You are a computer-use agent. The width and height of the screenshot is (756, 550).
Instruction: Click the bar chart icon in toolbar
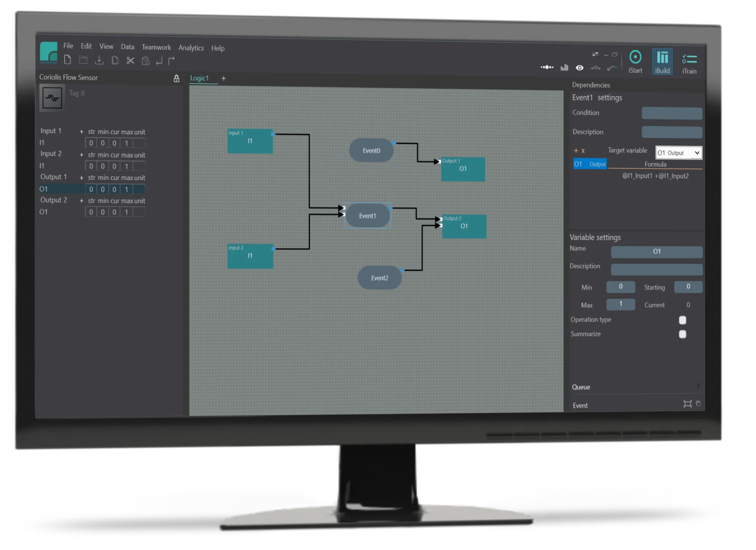point(564,67)
